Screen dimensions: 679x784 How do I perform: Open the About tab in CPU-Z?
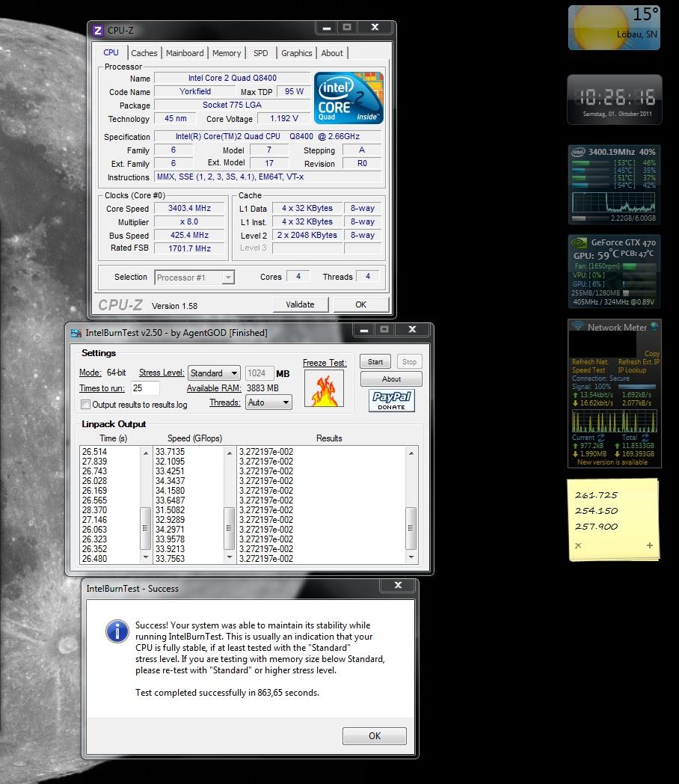(x=332, y=53)
